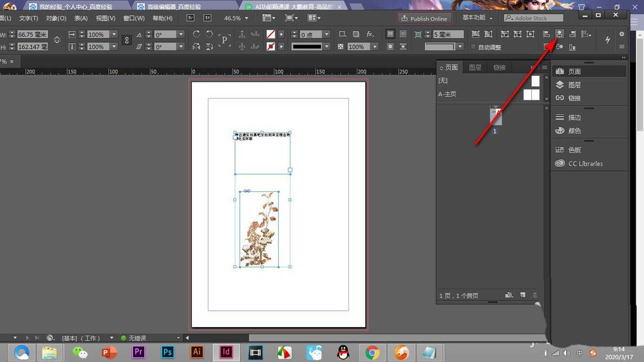Screen dimensions: 644x362
Task: Open the opacity 100% slider arrow
Action: 375,46
